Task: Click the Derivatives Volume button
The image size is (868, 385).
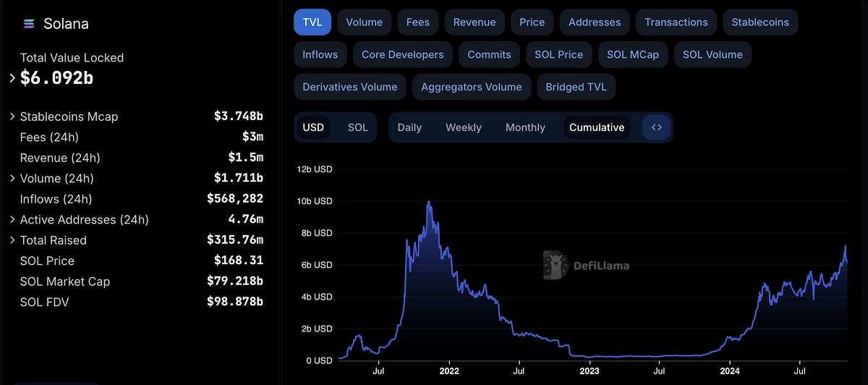Action: coord(350,87)
